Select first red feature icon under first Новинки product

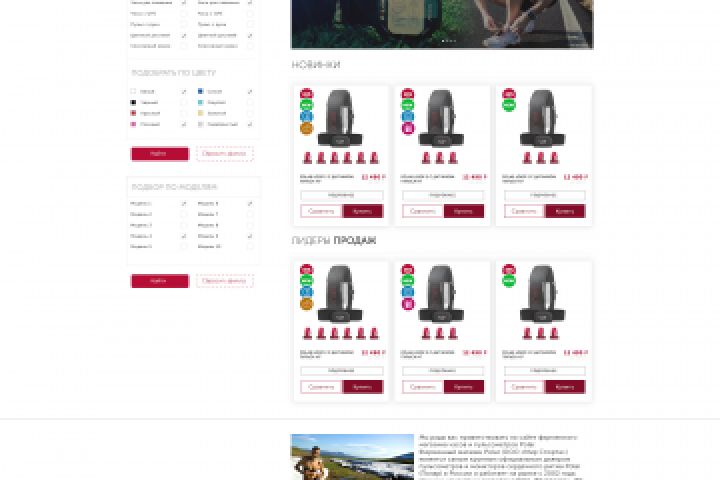coord(307,158)
